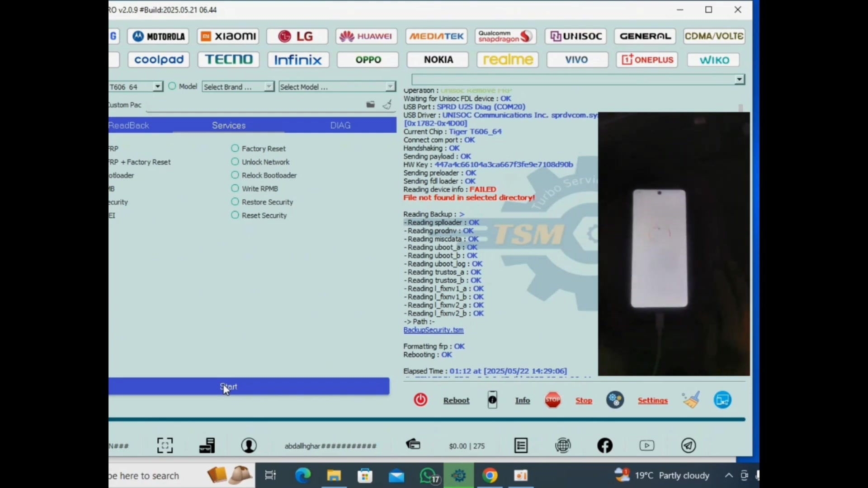868x488 pixels.
Task: Click the red Stop sign icon
Action: (552, 400)
